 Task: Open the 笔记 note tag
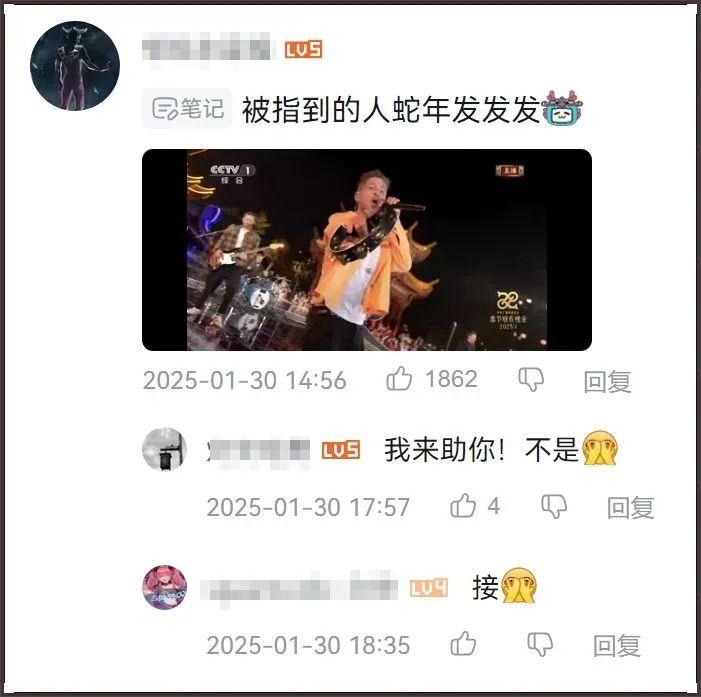(187, 109)
